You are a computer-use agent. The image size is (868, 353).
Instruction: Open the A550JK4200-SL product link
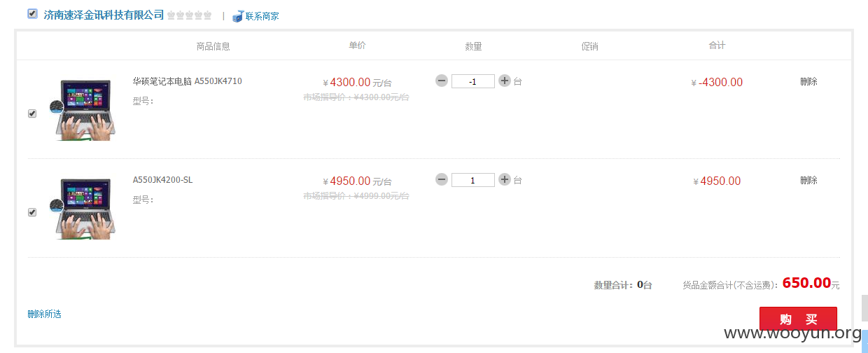[x=162, y=180]
